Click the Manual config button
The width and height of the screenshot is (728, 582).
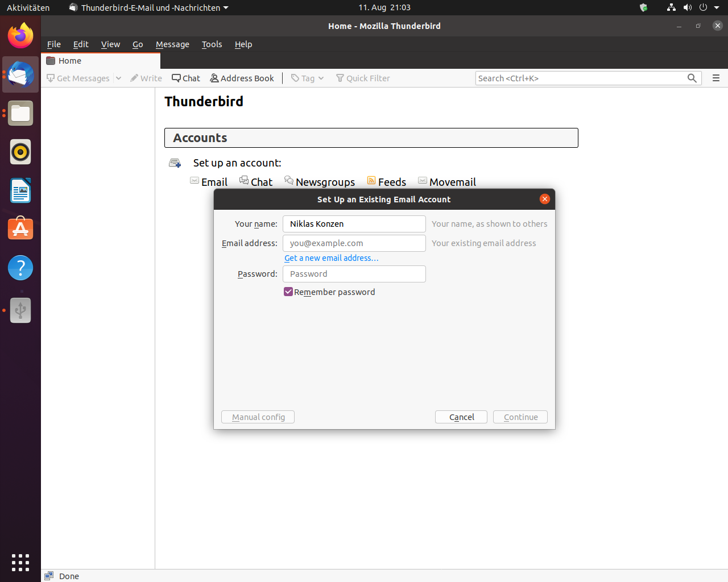(x=258, y=417)
